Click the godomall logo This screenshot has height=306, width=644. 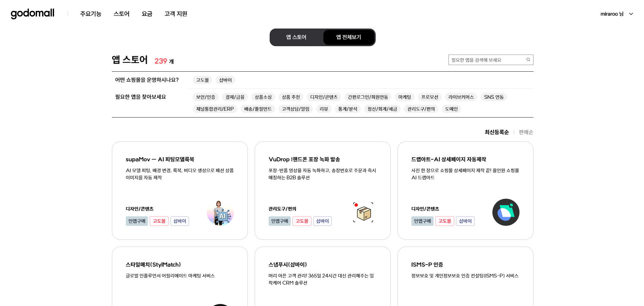32,13
